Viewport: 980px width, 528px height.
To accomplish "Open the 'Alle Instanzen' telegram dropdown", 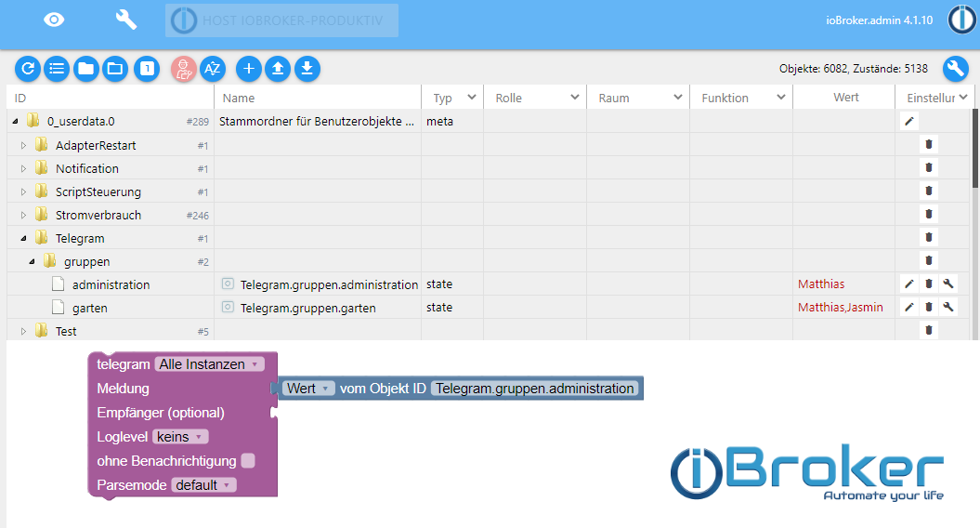I will point(210,364).
